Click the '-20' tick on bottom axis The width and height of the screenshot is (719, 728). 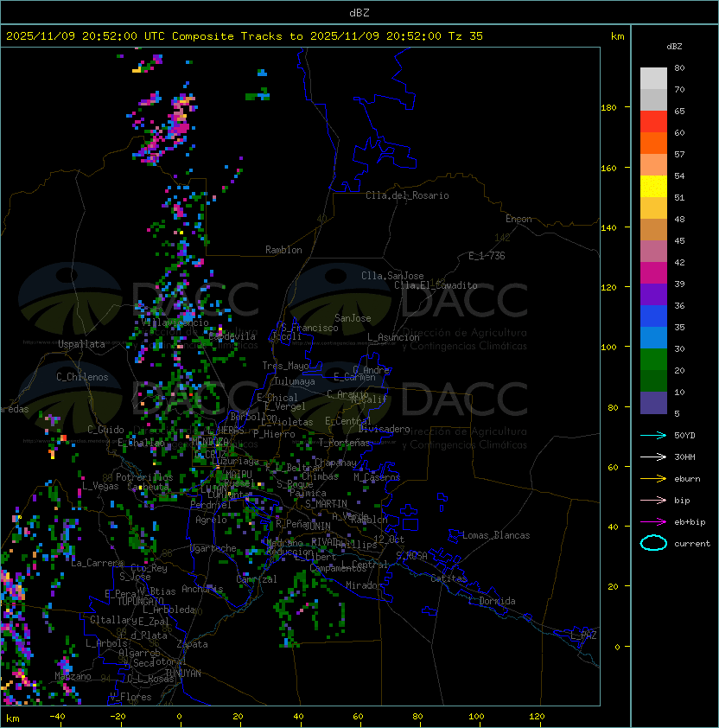tap(118, 717)
